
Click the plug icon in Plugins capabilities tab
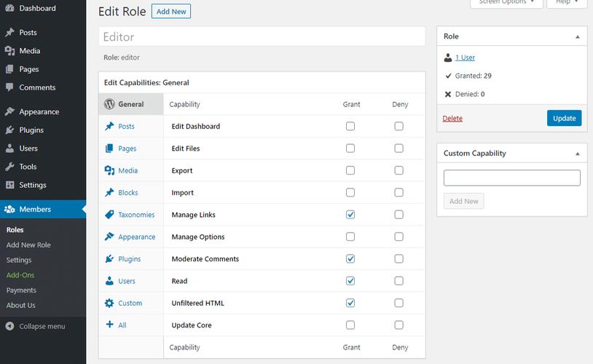[109, 259]
